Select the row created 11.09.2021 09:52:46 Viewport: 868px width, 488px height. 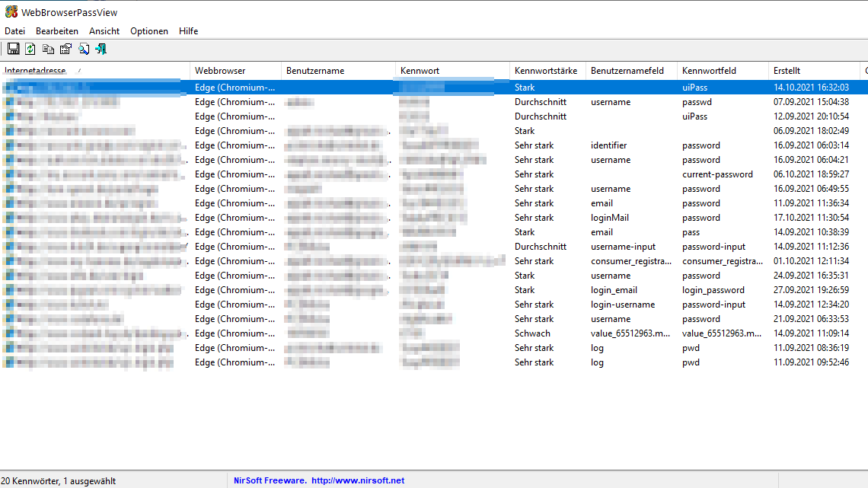coord(434,362)
